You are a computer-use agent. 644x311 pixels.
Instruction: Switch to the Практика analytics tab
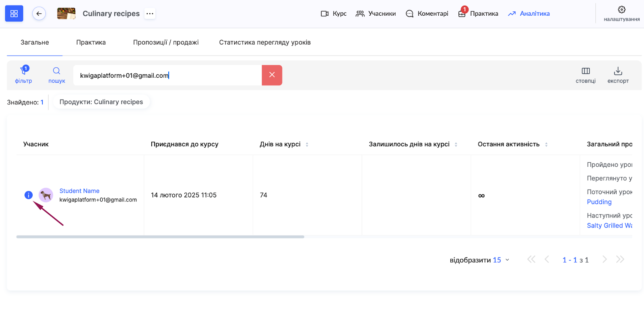[x=91, y=42]
